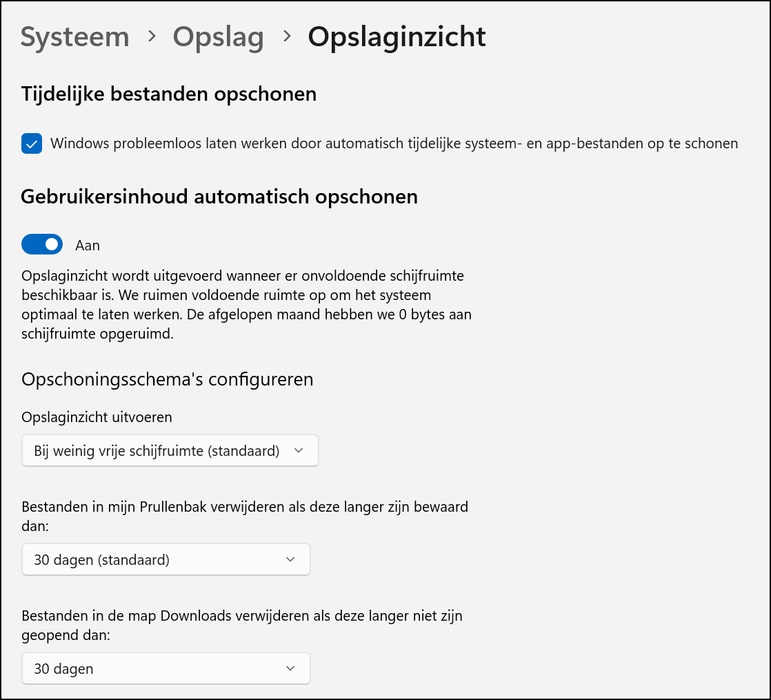Click the "Tijdelijke bestanden opschonen" heading
Screen dimensions: 771x700
168,94
